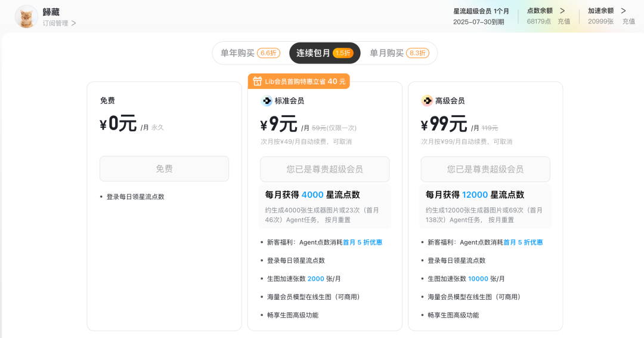The width and height of the screenshot is (644, 338).
Task: Click the strikethrough 119元 price
Action: coord(490,128)
